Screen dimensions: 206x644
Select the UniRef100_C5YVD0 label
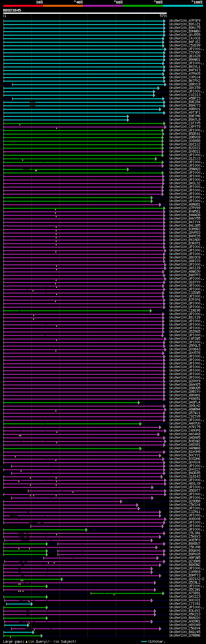[x=185, y=52]
